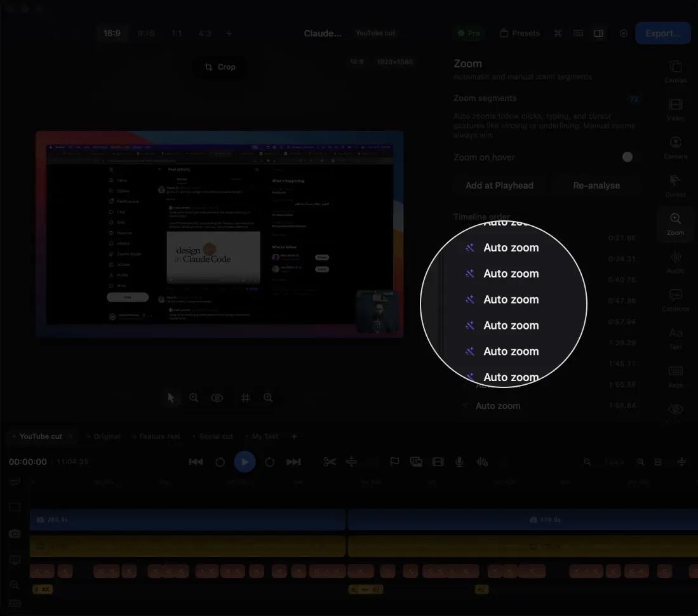
Task: Click the eye icon below Keys in the sidebar
Action: point(675,410)
